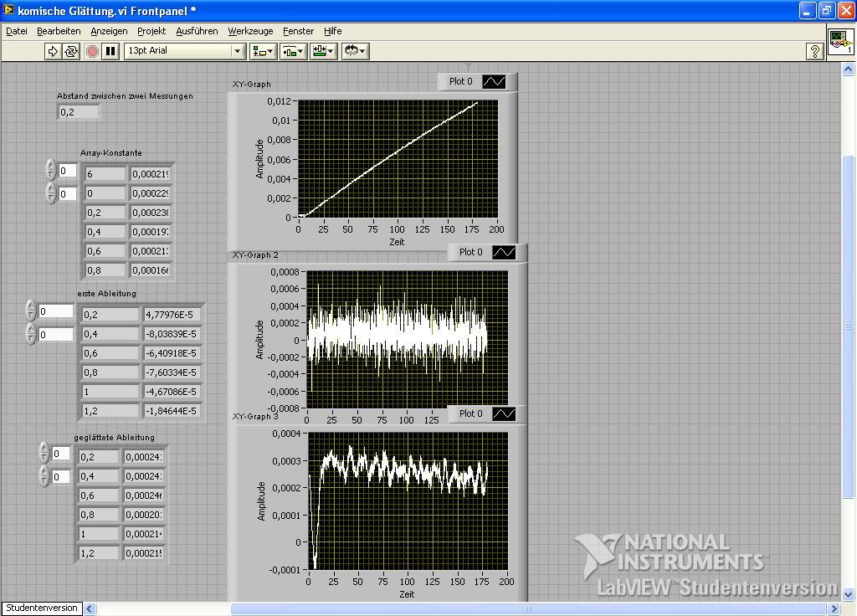Screen dimensions: 857x616
Task: Click the VI connector icon top-right
Action: 840,42
